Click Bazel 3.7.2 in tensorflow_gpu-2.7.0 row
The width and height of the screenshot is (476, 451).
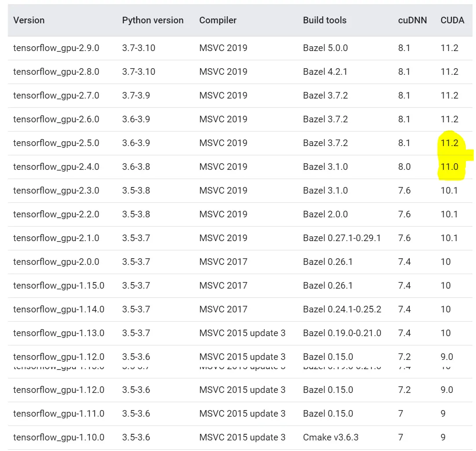pos(325,95)
